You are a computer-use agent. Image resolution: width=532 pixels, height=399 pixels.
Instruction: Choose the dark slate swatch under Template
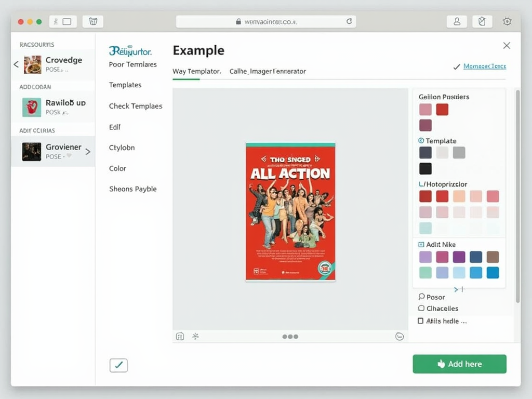(425, 153)
